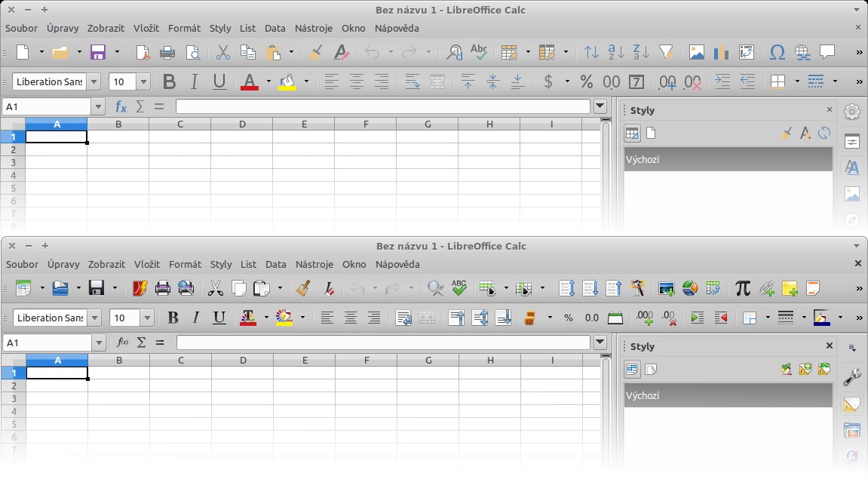Toggle Align Left in top window

[x=331, y=82]
